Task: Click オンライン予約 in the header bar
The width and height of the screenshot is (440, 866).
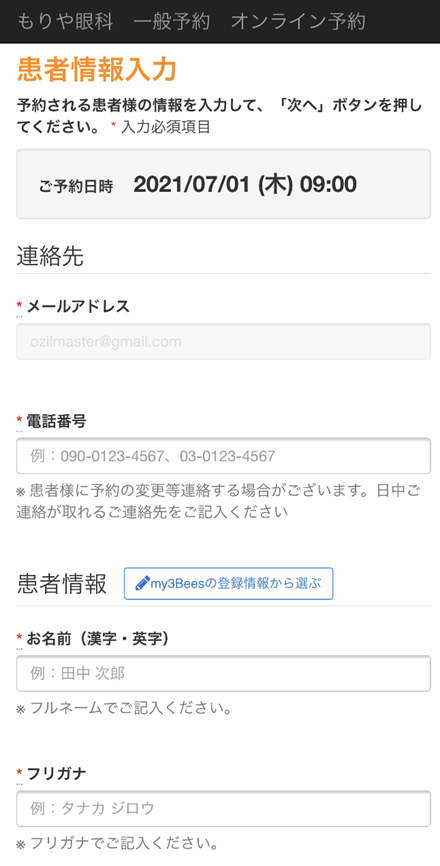Action: click(x=298, y=22)
